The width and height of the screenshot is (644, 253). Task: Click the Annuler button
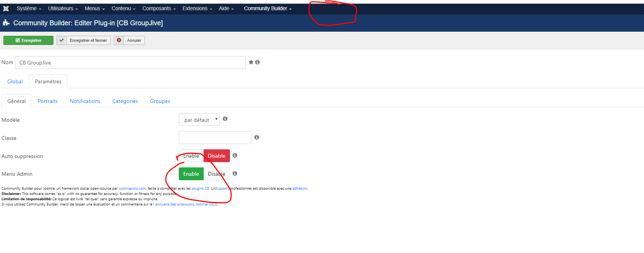129,40
